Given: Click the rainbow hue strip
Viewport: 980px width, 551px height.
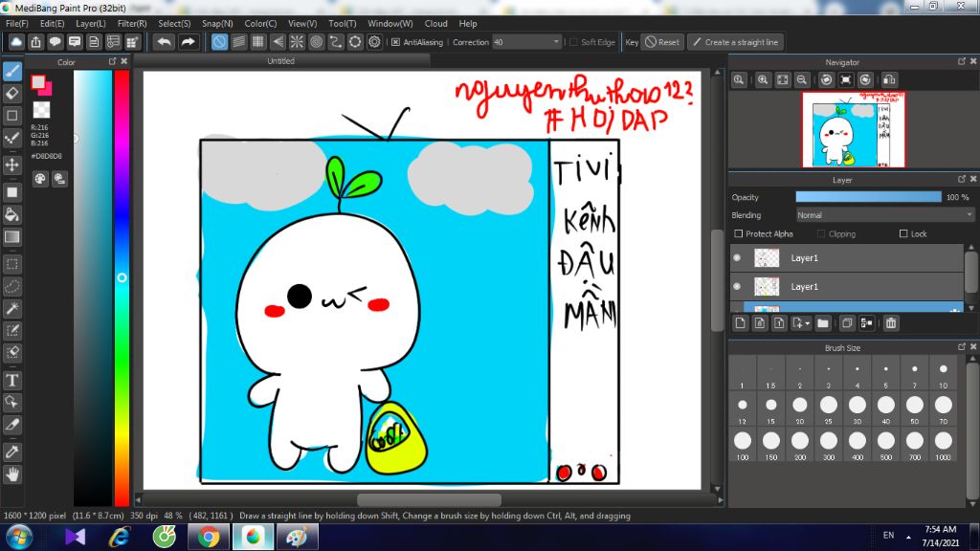Looking at the screenshot, I should 122,287.
